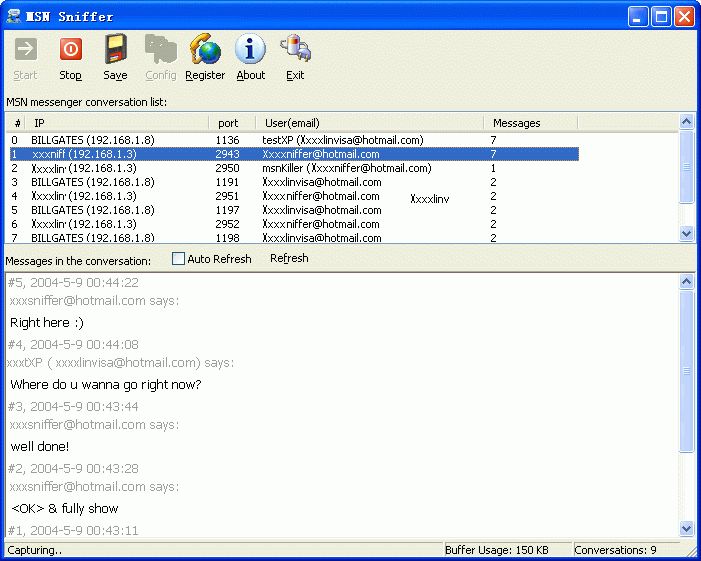Select row 2 with msnKiller user
The width and height of the screenshot is (701, 561).
point(294,168)
